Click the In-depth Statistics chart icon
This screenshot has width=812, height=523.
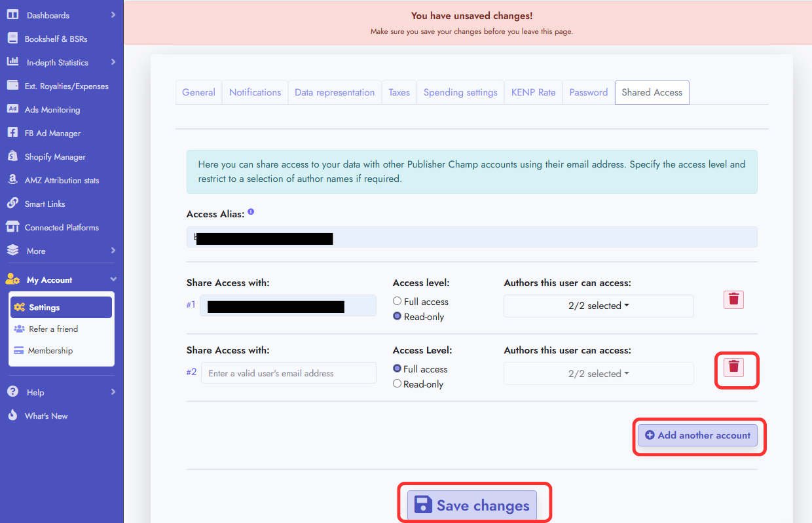[x=12, y=62]
